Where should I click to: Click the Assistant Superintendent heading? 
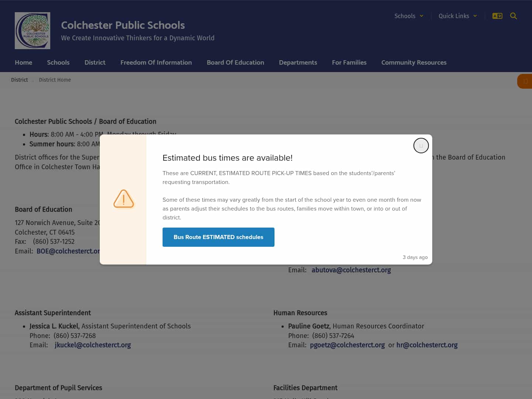[x=53, y=313]
